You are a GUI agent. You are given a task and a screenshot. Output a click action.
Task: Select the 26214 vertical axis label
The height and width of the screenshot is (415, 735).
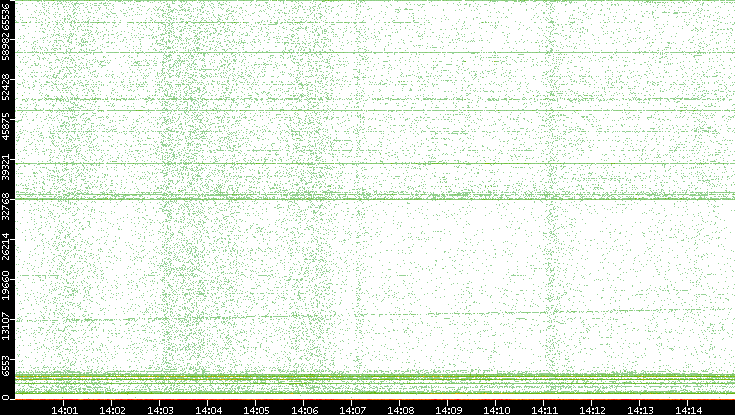tap(5, 246)
